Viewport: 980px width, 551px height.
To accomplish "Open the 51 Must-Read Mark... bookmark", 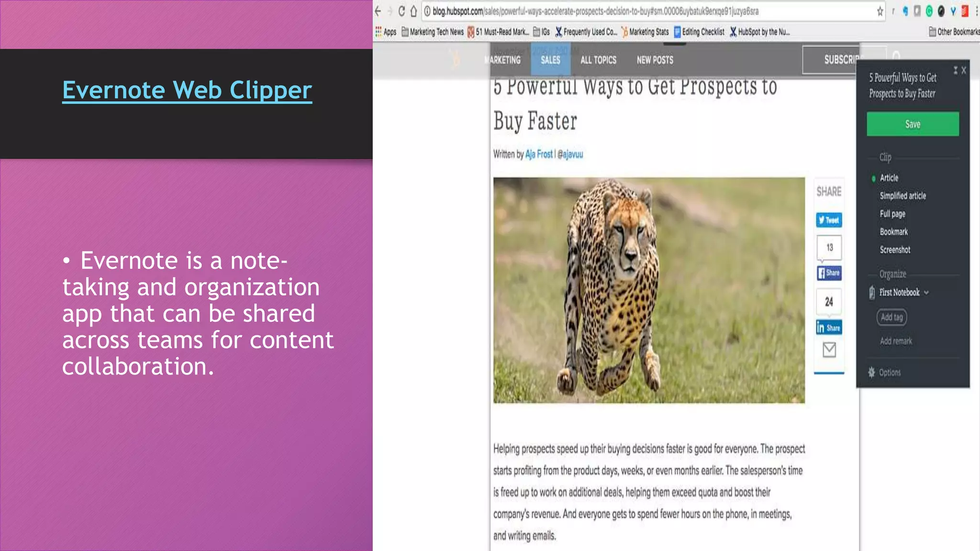I will click(498, 32).
